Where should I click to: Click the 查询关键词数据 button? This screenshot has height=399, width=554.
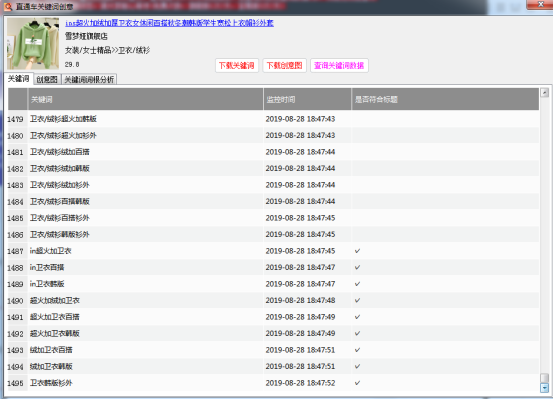[x=339, y=65]
